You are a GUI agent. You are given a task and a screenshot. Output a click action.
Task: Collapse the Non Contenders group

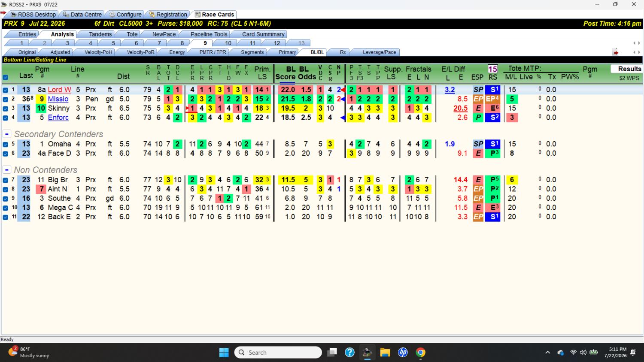click(x=7, y=170)
